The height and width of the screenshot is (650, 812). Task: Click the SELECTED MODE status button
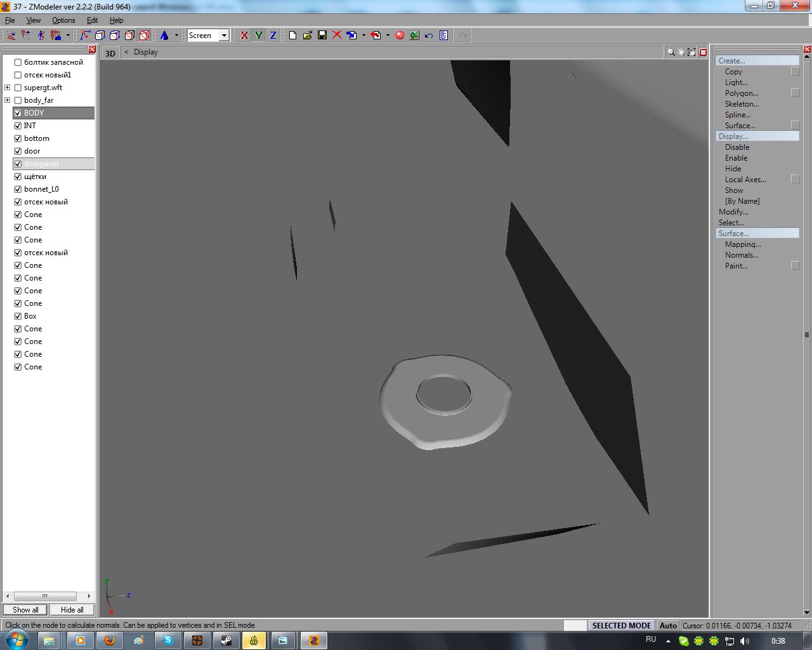point(622,625)
